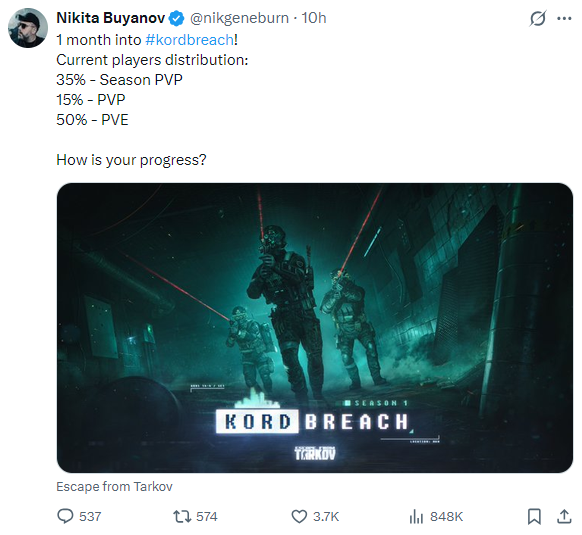This screenshot has width=582, height=535.
Task: Repost the tweet using the retweet icon
Action: [182, 516]
